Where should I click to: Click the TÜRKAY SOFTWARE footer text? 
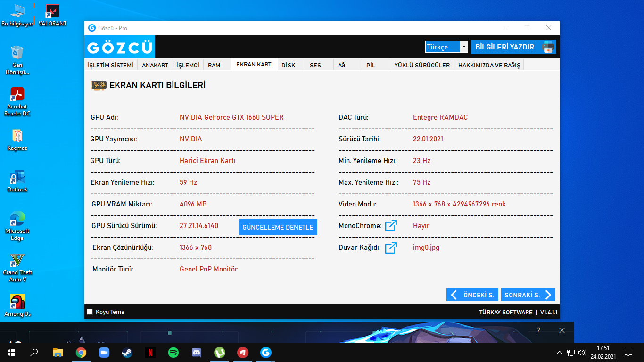(x=506, y=313)
